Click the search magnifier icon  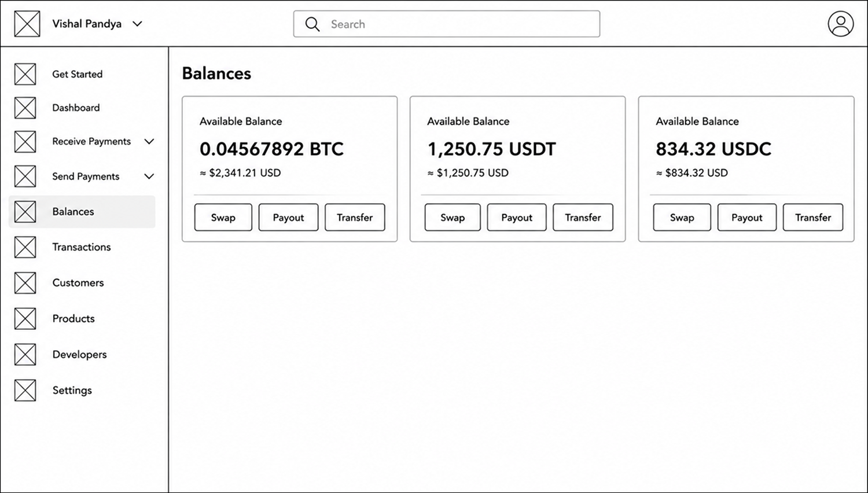tap(312, 24)
